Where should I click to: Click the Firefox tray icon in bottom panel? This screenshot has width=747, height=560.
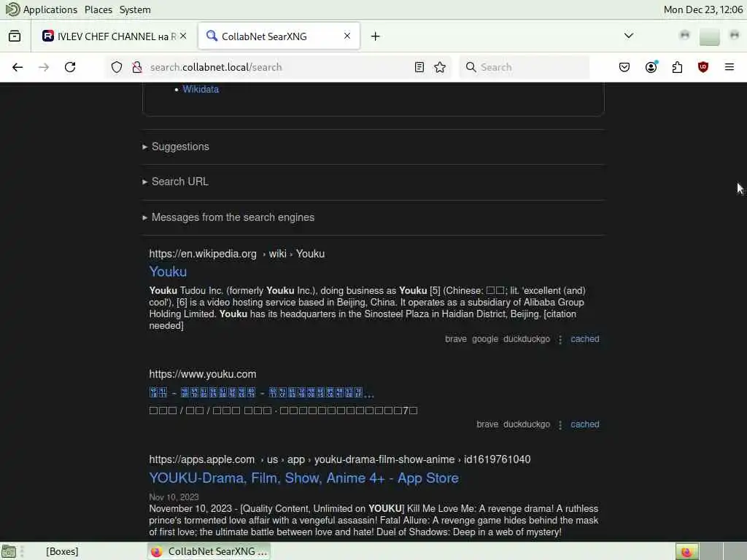click(686, 551)
